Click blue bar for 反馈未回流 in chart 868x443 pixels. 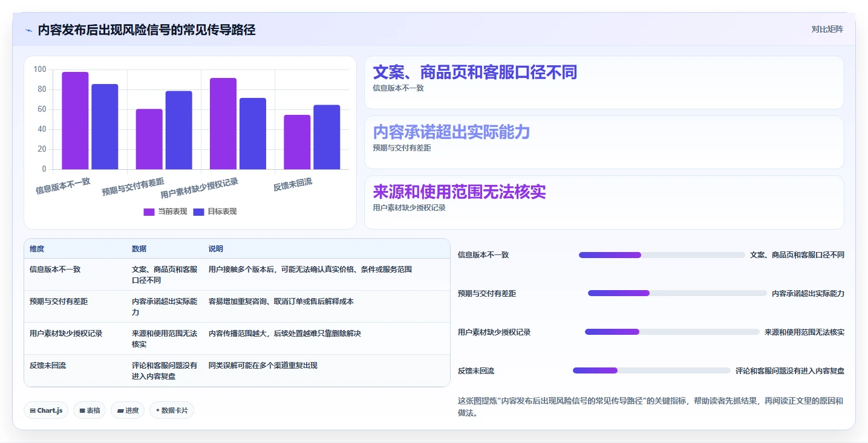pyautogui.click(x=327, y=137)
